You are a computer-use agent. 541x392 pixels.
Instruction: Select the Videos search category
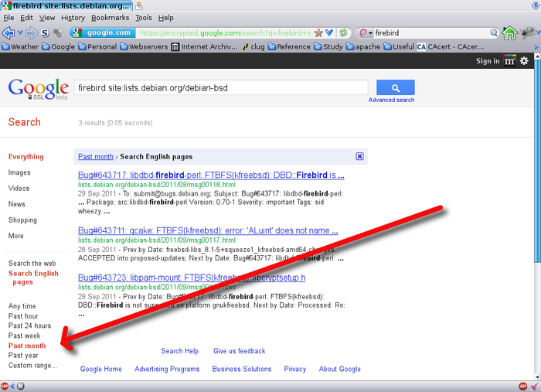(x=19, y=189)
